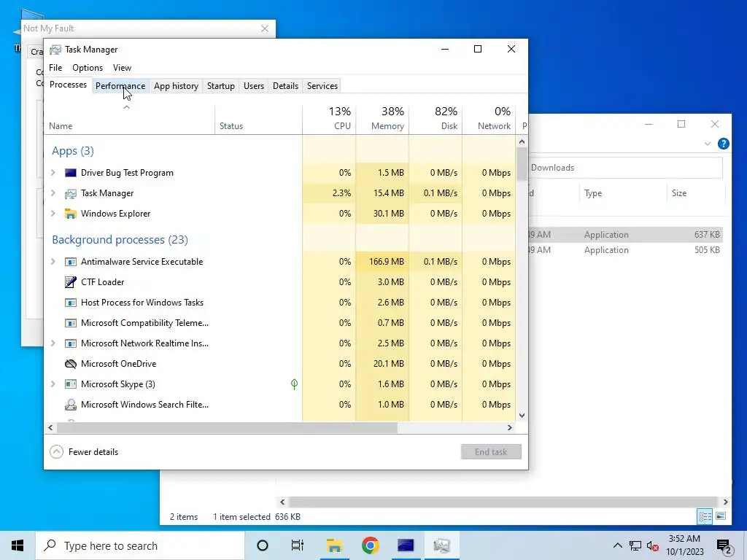
Task: Click the Task Manager horizontal scrollbar right arrow
Action: tap(510, 427)
